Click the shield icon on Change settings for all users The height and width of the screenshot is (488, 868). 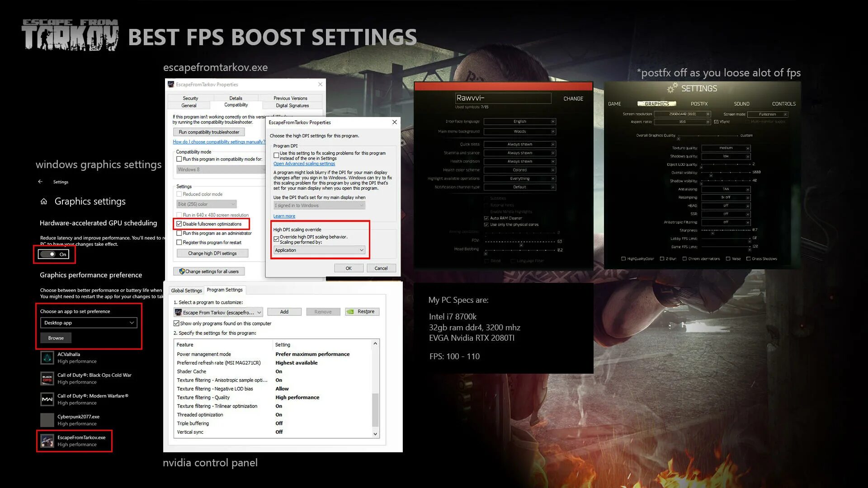click(x=182, y=272)
